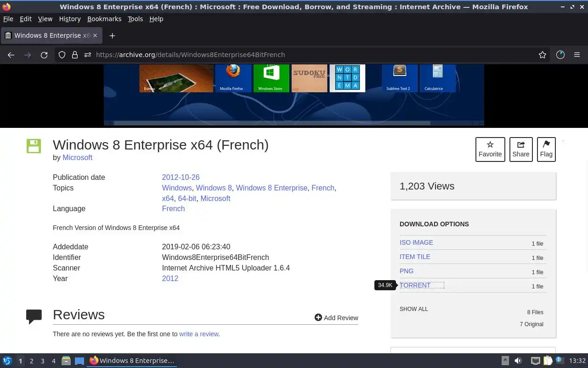Open the View menu
Screen dimensions: 588x368
pos(45,19)
